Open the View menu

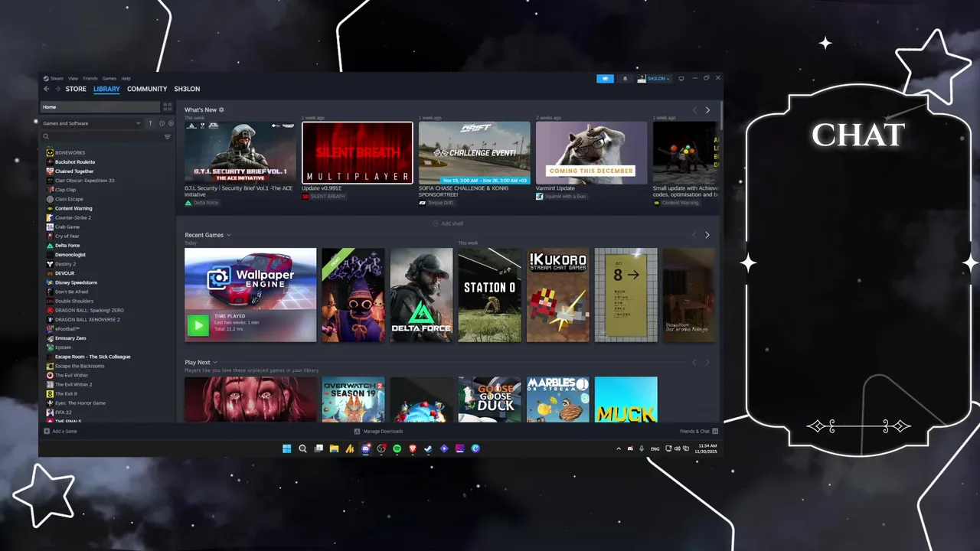pyautogui.click(x=73, y=78)
